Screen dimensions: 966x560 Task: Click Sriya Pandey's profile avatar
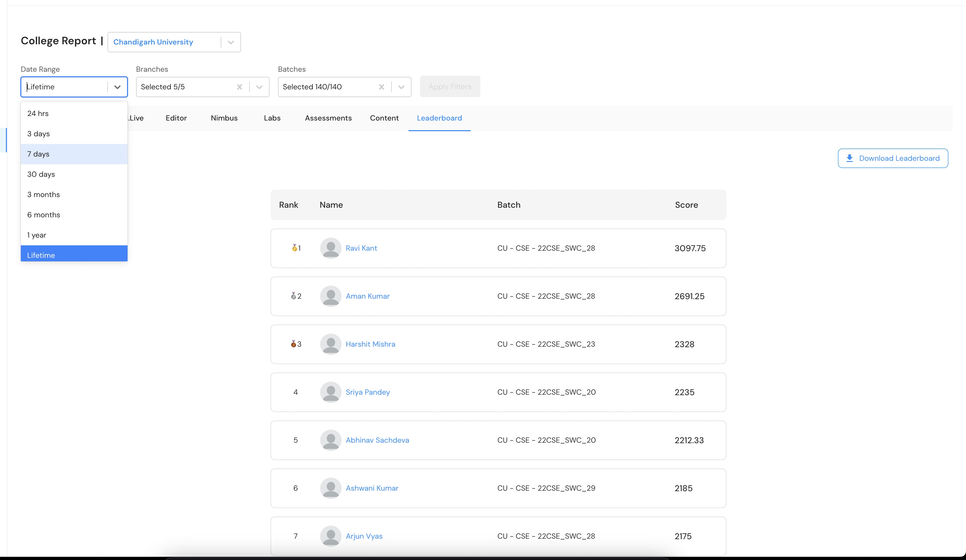(x=330, y=392)
